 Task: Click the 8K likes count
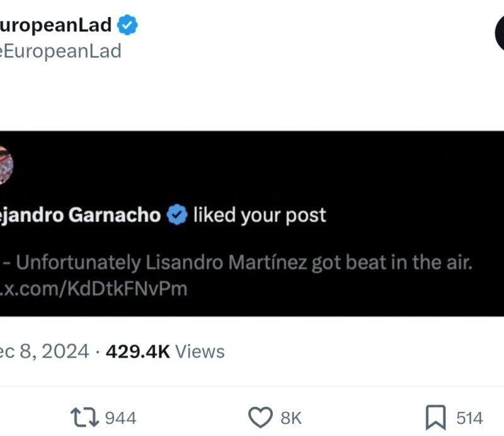click(291, 418)
